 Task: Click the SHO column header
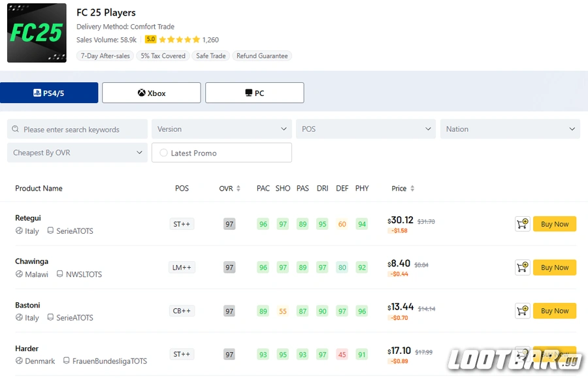coord(283,189)
